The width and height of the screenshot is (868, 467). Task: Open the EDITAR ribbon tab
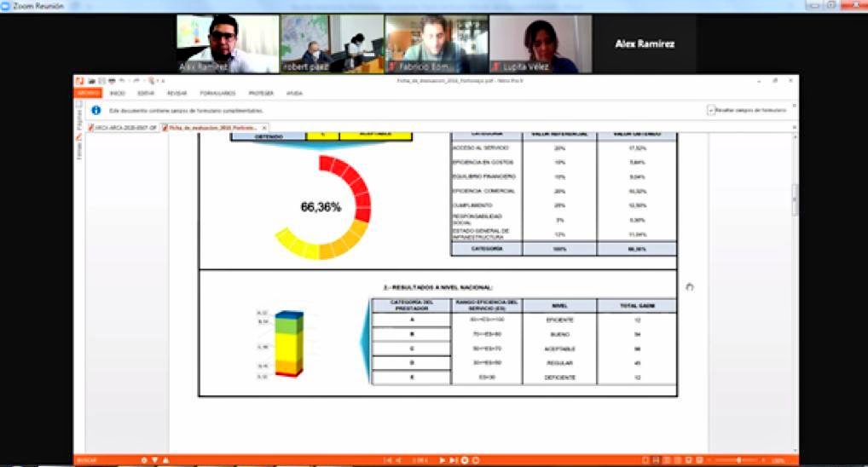tap(146, 93)
